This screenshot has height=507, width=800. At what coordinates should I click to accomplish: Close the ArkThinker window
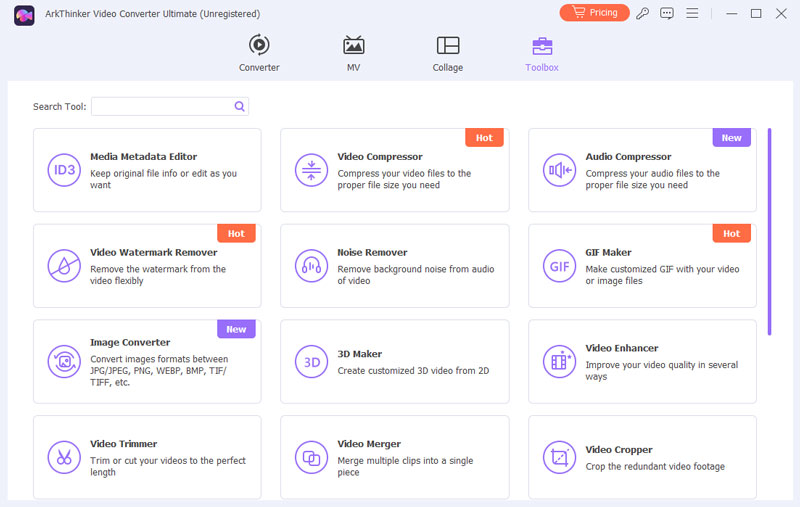pos(781,14)
